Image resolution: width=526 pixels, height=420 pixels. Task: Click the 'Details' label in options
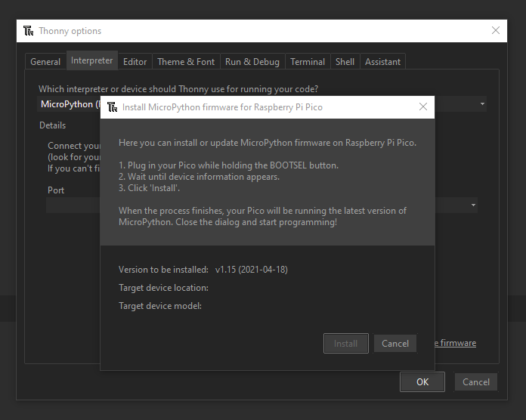[53, 125]
